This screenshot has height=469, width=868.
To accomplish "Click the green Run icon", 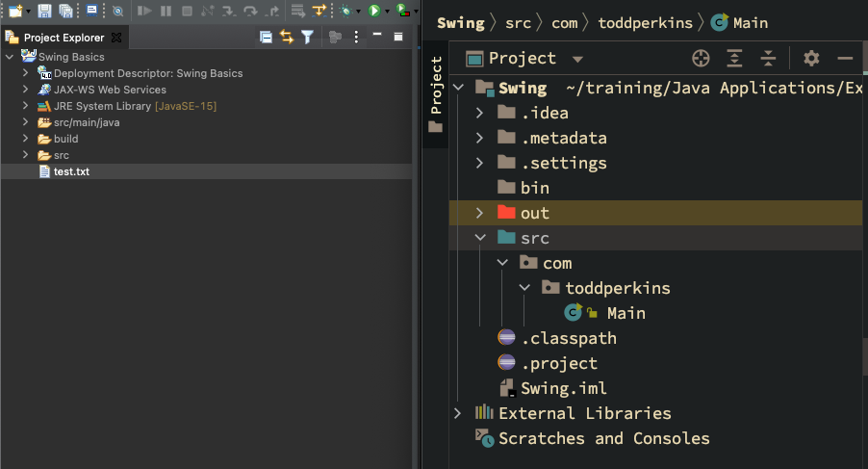I will (374, 11).
